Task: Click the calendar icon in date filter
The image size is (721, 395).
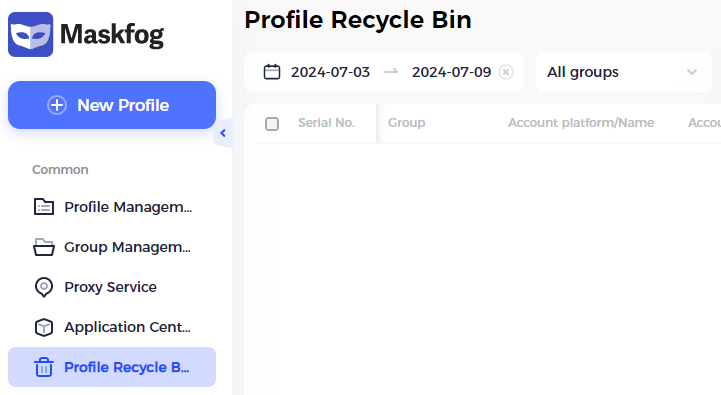Action: click(x=272, y=72)
